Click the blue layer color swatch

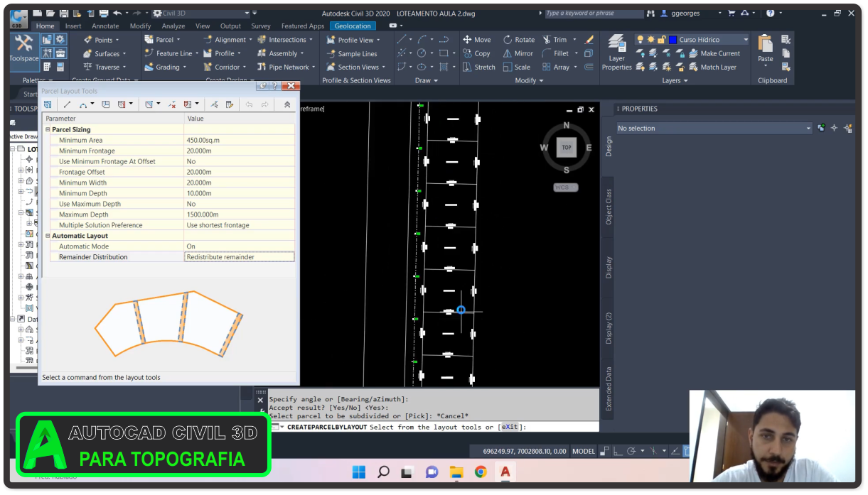coord(672,40)
